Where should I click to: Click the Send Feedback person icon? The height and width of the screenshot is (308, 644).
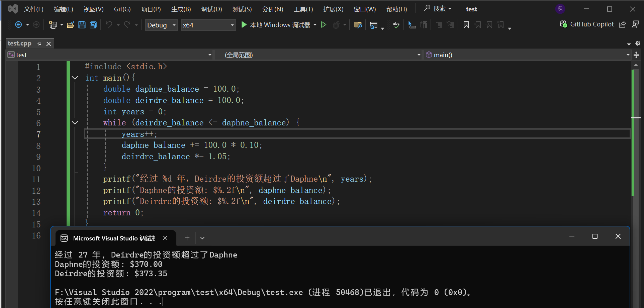tap(635, 24)
